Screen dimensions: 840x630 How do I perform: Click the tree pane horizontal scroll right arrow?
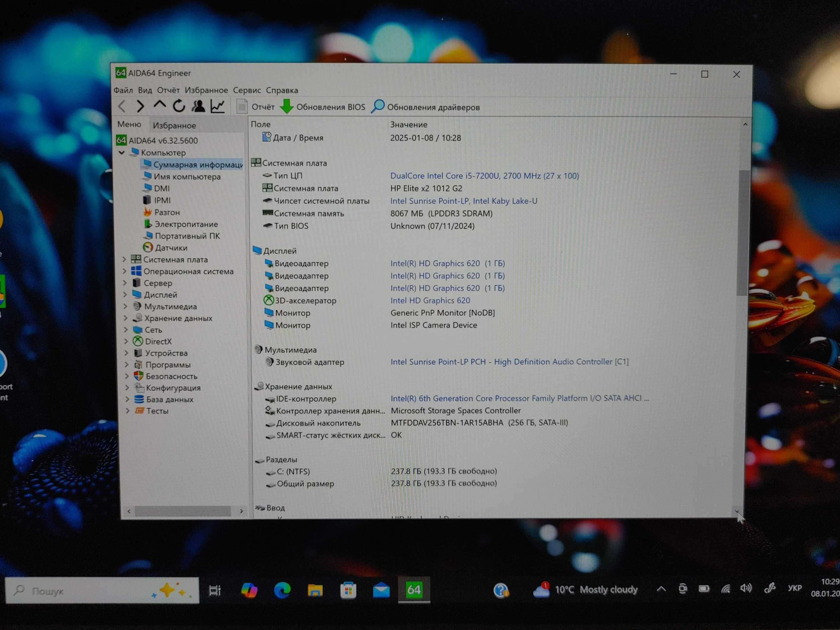pos(242,511)
